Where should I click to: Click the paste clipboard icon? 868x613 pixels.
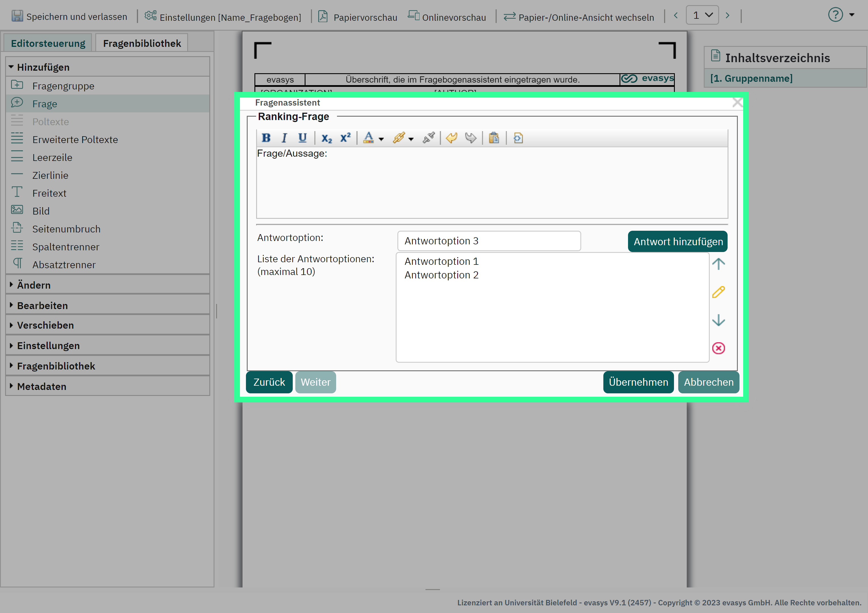[494, 138]
